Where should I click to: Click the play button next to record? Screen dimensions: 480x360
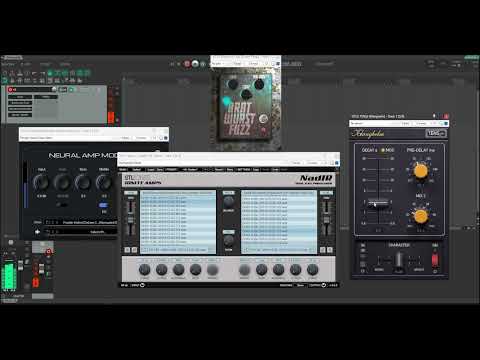click(195, 63)
